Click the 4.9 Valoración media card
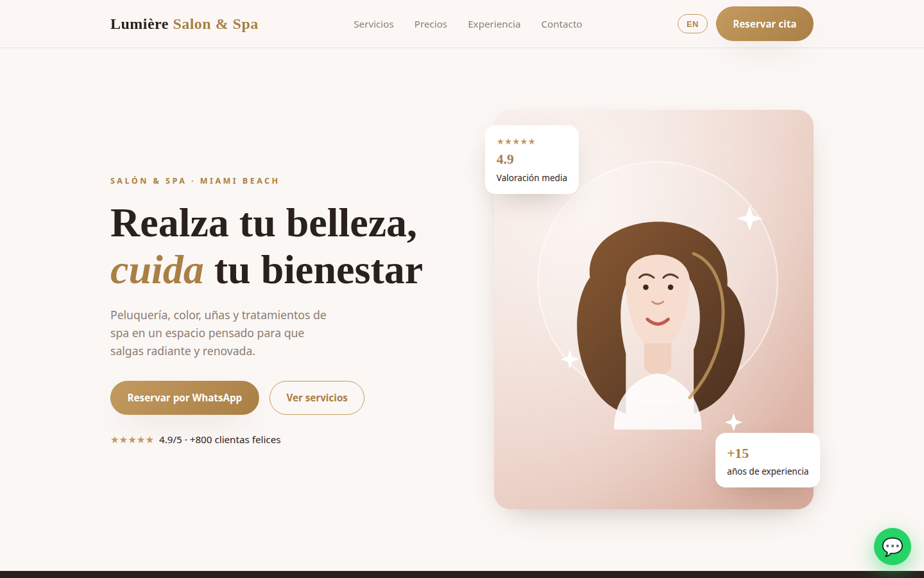Screen dimensions: 924x578 tap(532, 159)
